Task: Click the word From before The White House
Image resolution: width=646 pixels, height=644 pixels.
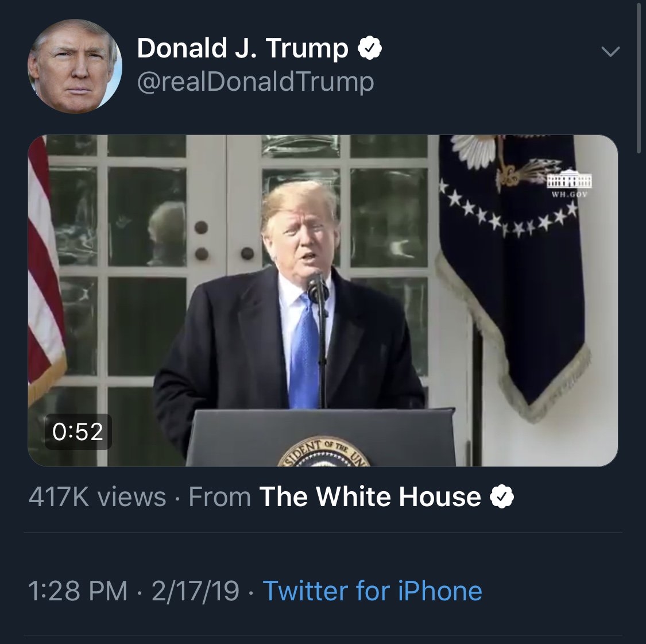Action: pyautogui.click(x=219, y=497)
